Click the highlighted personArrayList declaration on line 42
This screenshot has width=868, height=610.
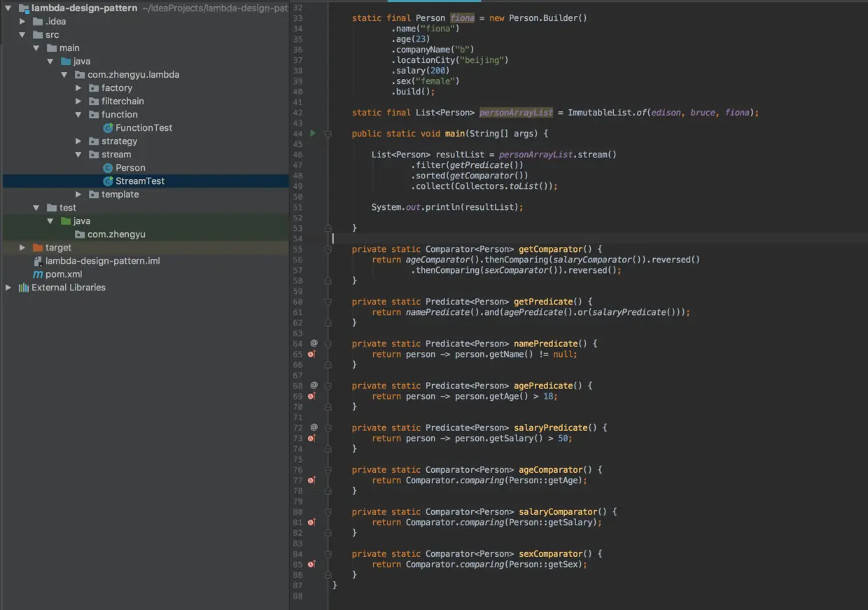coord(516,113)
